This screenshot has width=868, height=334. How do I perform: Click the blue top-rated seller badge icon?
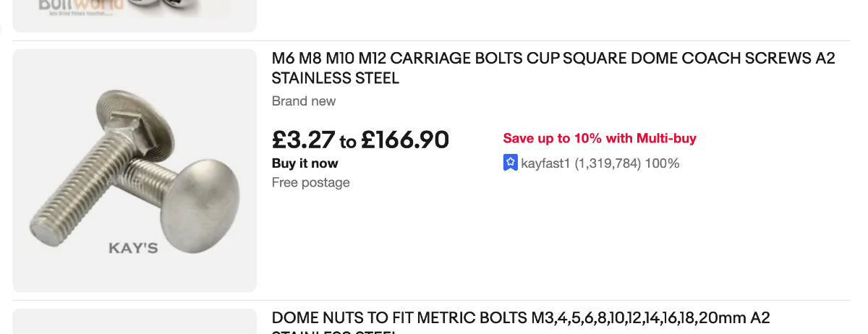click(x=510, y=163)
